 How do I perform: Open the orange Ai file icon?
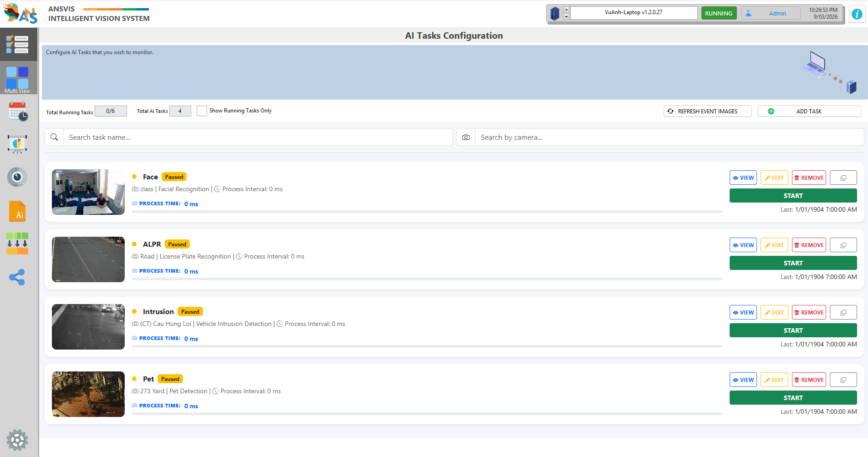click(17, 211)
